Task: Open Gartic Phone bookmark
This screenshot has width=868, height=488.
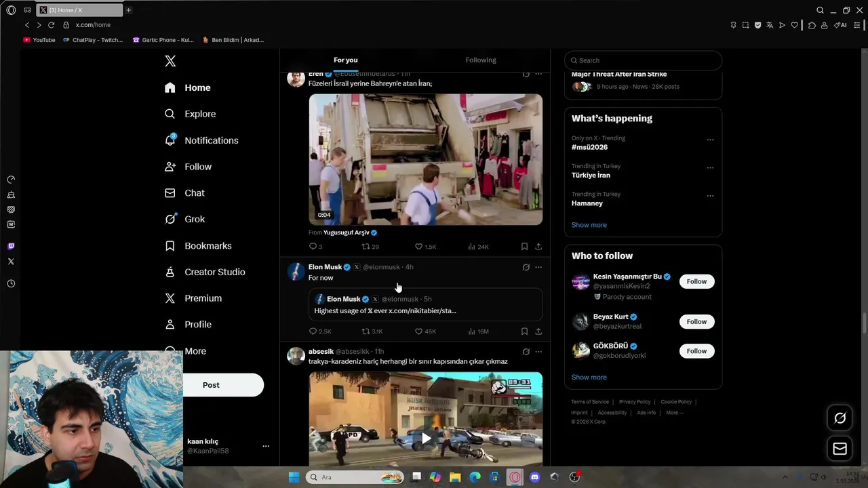Action: (x=163, y=40)
